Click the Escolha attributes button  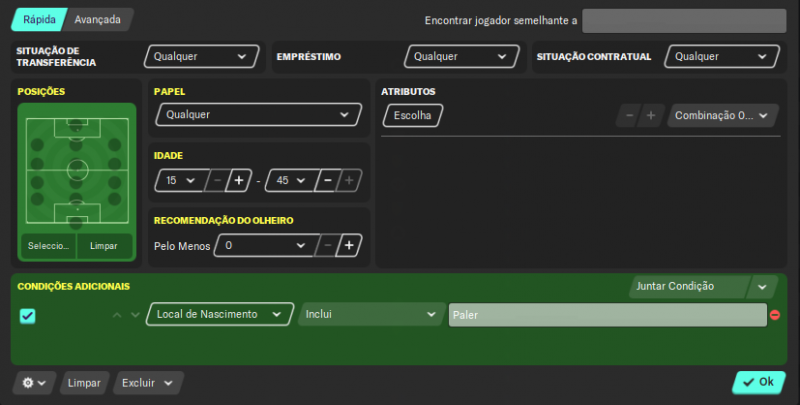click(x=413, y=116)
